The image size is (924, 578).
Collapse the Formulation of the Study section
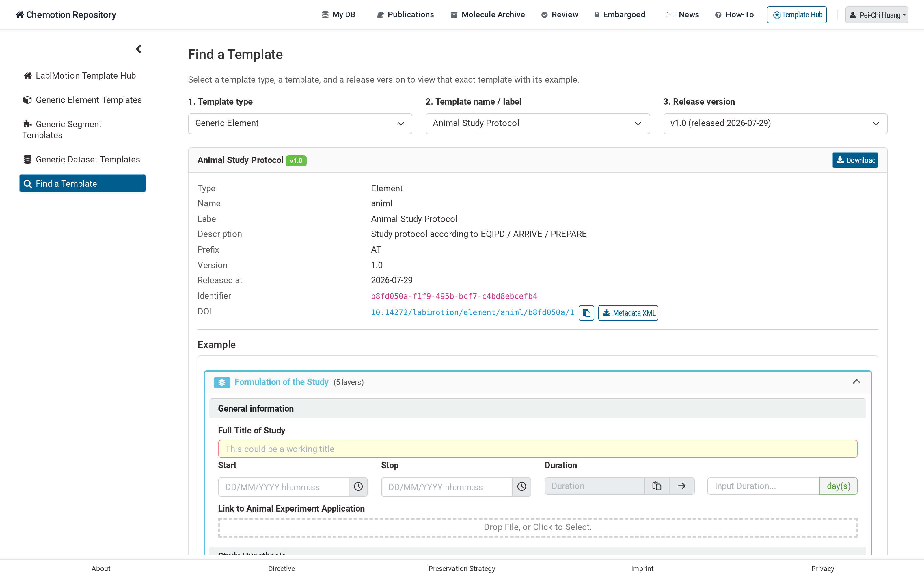pyautogui.click(x=856, y=382)
